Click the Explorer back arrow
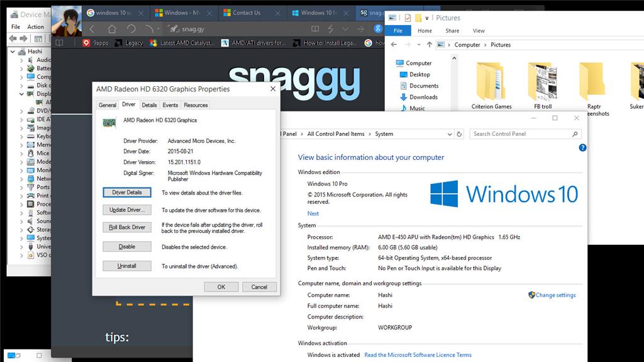Viewport: 644px width, 362px height. tap(394, 45)
